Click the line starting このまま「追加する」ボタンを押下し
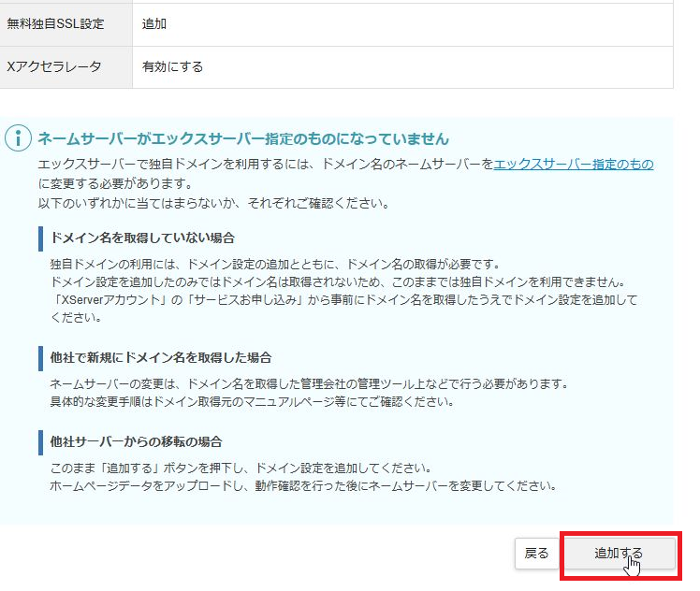Viewport: 700px width, 591px height. click(x=241, y=468)
